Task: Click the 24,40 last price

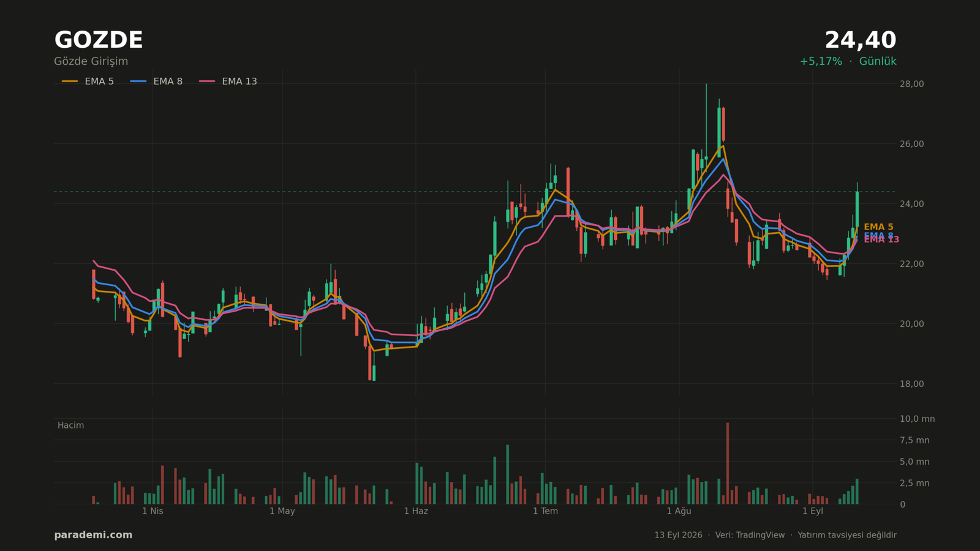Action: tap(860, 40)
